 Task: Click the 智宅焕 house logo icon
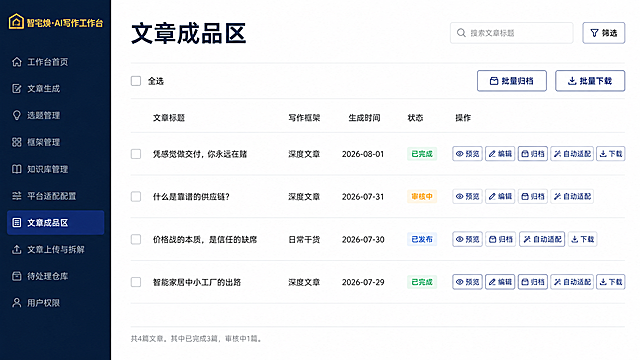pyautogui.click(x=16, y=22)
